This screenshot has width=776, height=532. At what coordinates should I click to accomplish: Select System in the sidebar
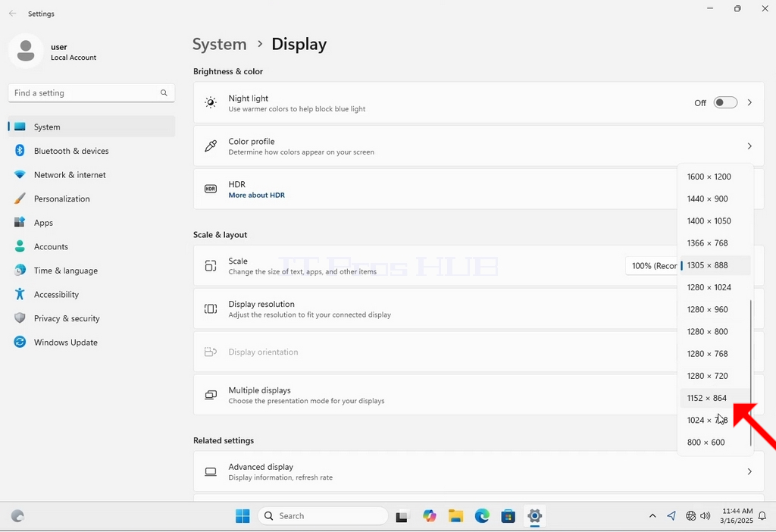92,127
